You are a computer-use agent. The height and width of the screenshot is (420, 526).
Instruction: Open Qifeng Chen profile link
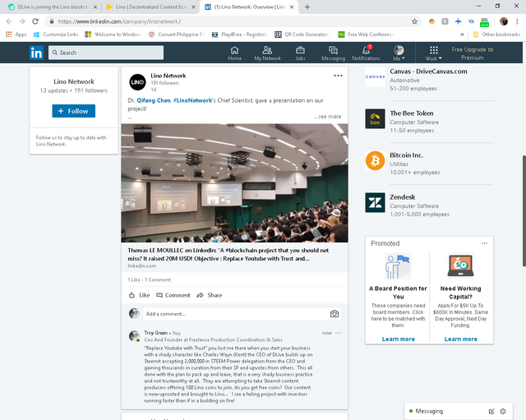click(154, 100)
